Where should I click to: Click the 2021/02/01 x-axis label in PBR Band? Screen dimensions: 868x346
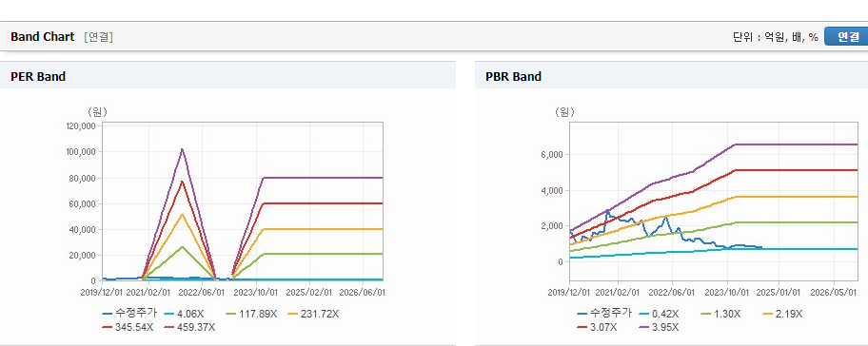(x=619, y=292)
